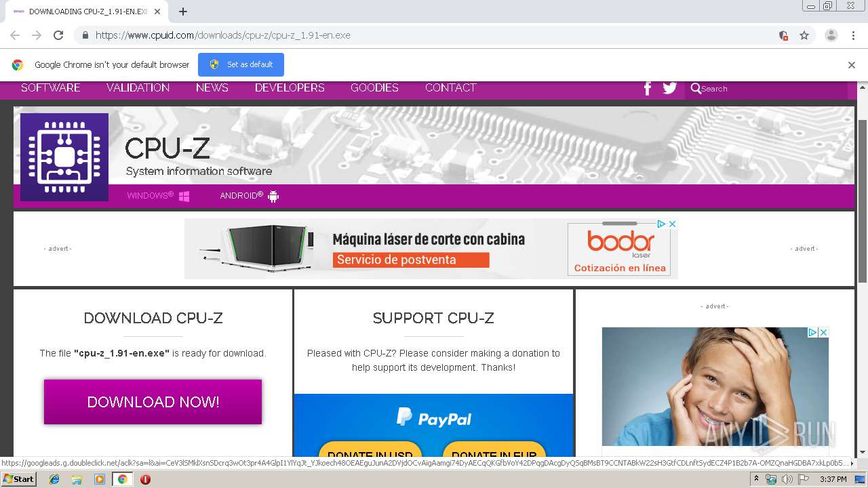Open the CPUID Twitter bird icon
Viewport: 868px width, 488px height.
(x=670, y=88)
